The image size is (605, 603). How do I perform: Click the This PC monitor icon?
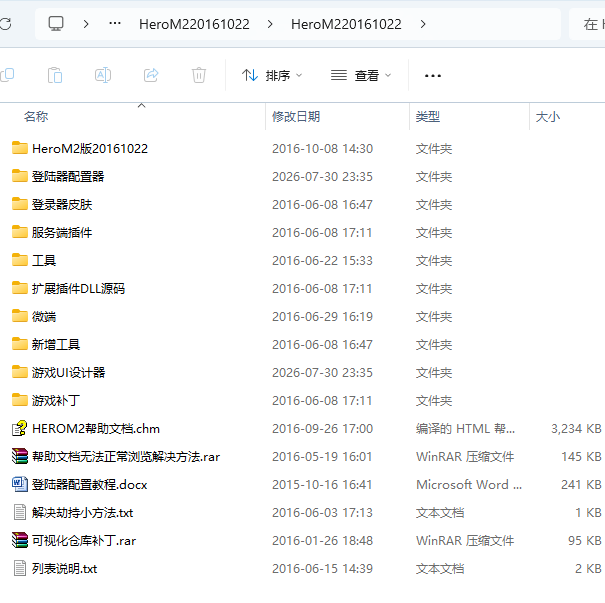click(56, 24)
